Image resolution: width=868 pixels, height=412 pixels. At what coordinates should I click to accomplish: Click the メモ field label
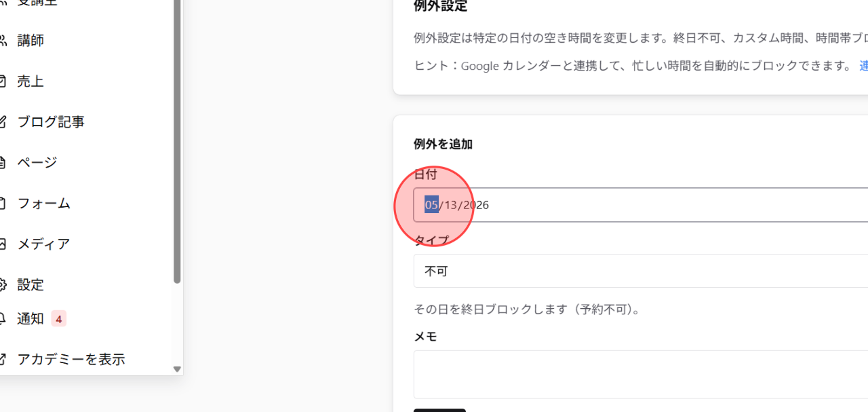pos(425,337)
